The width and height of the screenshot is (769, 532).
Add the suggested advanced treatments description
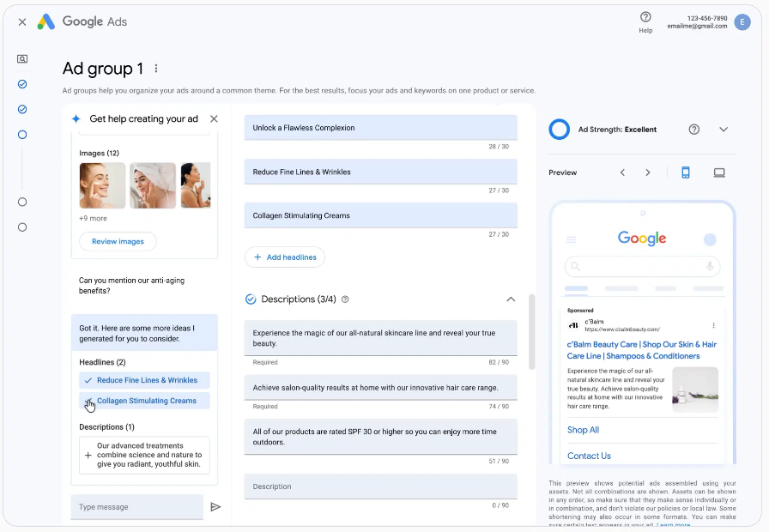(x=144, y=456)
